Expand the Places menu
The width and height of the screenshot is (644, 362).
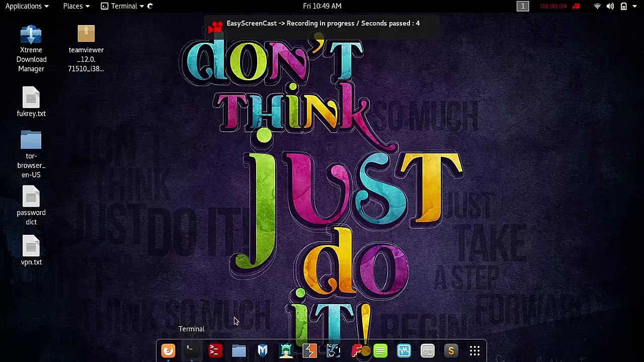pyautogui.click(x=76, y=6)
